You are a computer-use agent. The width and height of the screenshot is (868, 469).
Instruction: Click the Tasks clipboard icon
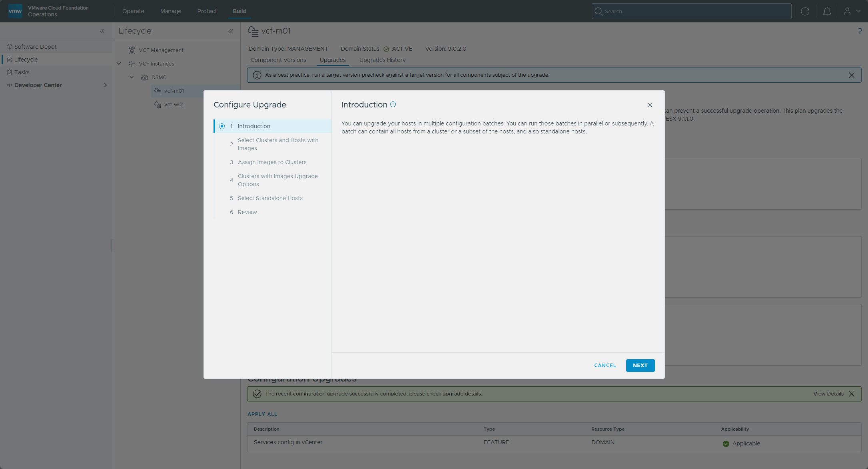tap(10, 72)
